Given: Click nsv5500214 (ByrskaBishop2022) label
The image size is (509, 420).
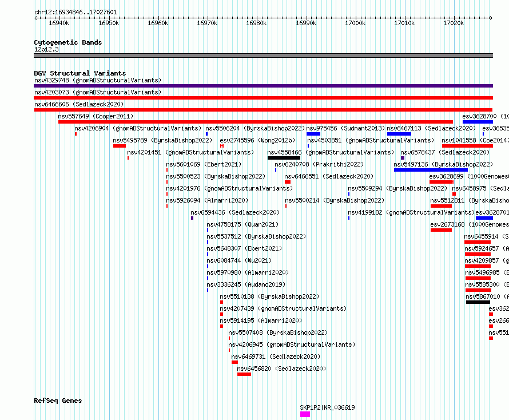Looking at the screenshot, I should coord(335,200).
